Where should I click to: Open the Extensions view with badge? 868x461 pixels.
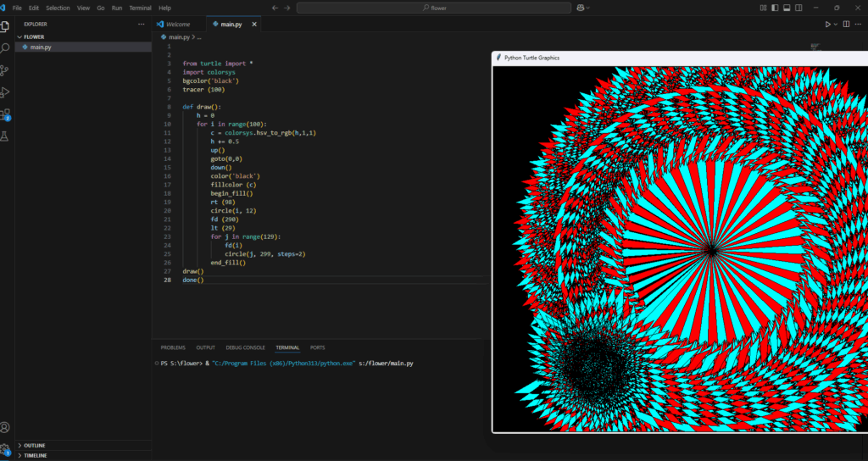pyautogui.click(x=6, y=114)
